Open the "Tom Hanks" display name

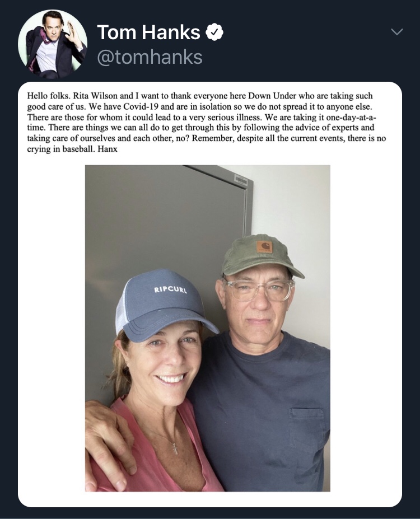point(148,33)
